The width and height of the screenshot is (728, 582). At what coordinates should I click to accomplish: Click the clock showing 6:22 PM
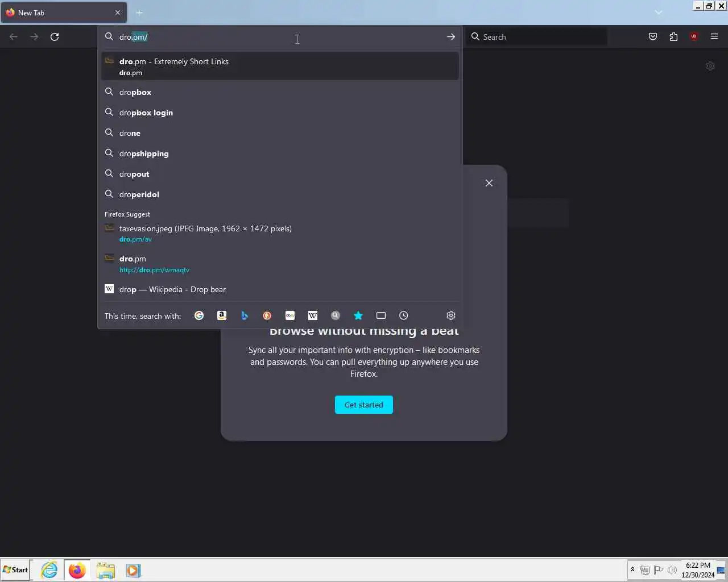[698, 570]
